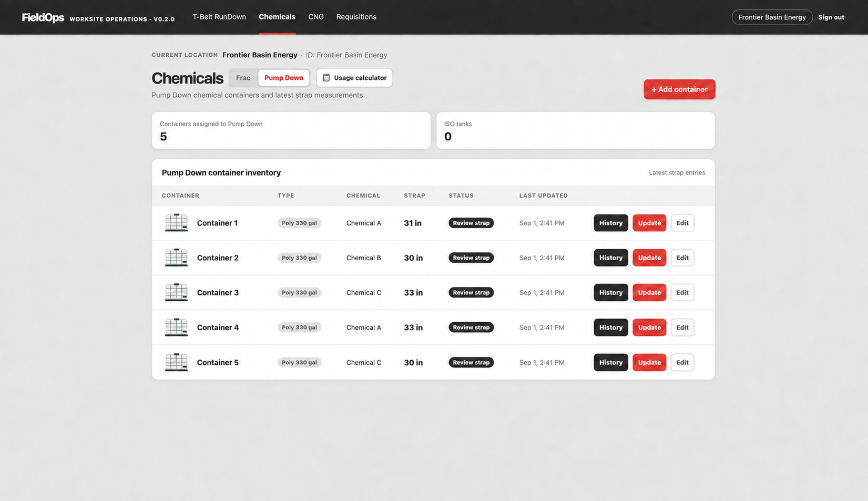Click the Container 3 tote icon
The height and width of the screenshot is (501, 868).
(x=176, y=292)
